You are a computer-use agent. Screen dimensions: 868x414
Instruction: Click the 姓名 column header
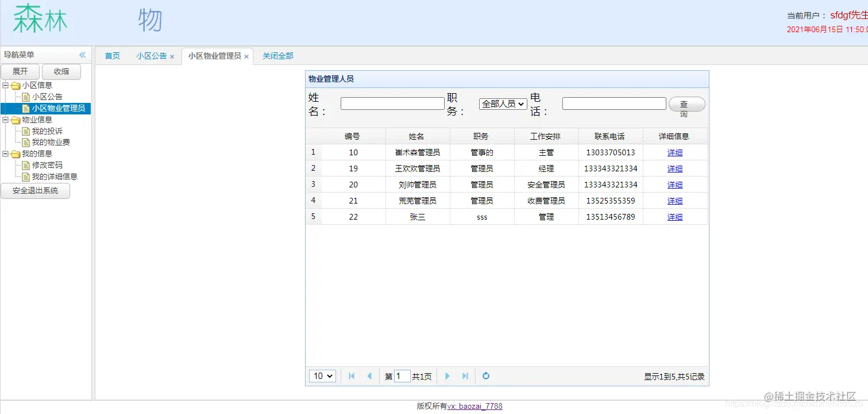pos(418,136)
